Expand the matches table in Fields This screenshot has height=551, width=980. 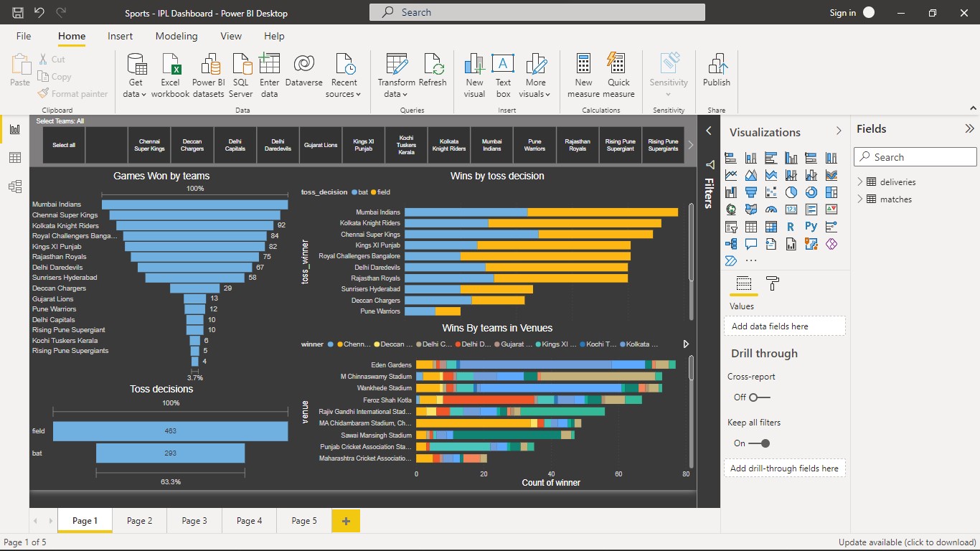pos(860,199)
